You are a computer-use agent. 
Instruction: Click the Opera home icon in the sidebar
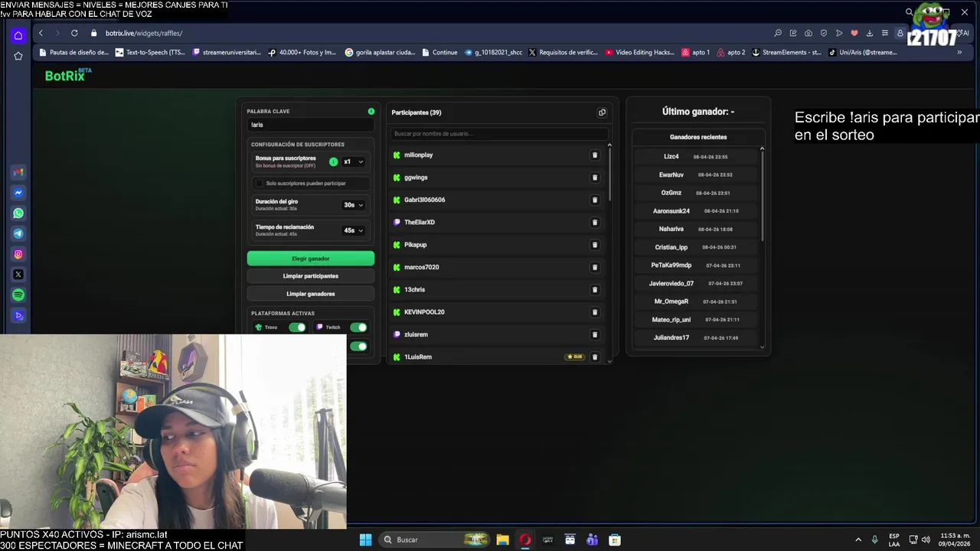(18, 35)
